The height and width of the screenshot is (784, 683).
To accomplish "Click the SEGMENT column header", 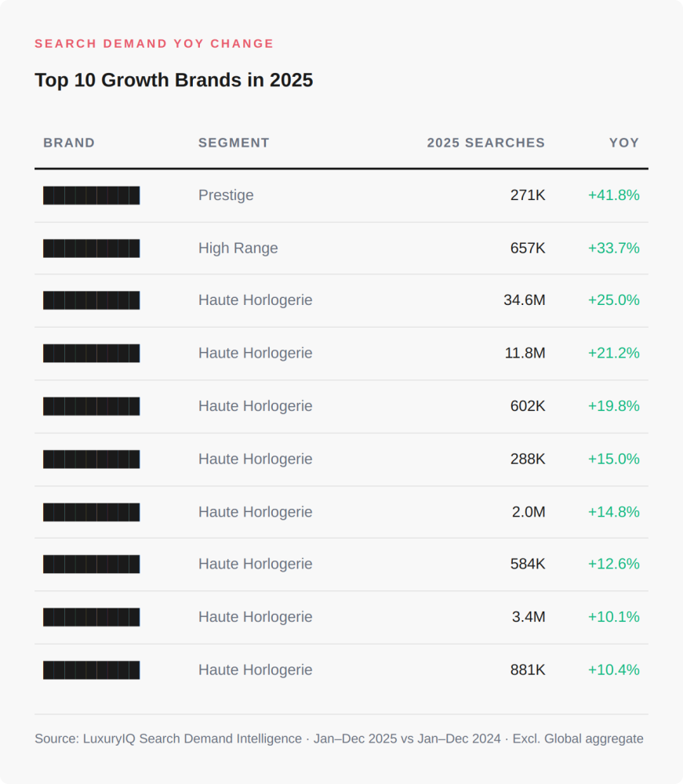I will click(234, 143).
